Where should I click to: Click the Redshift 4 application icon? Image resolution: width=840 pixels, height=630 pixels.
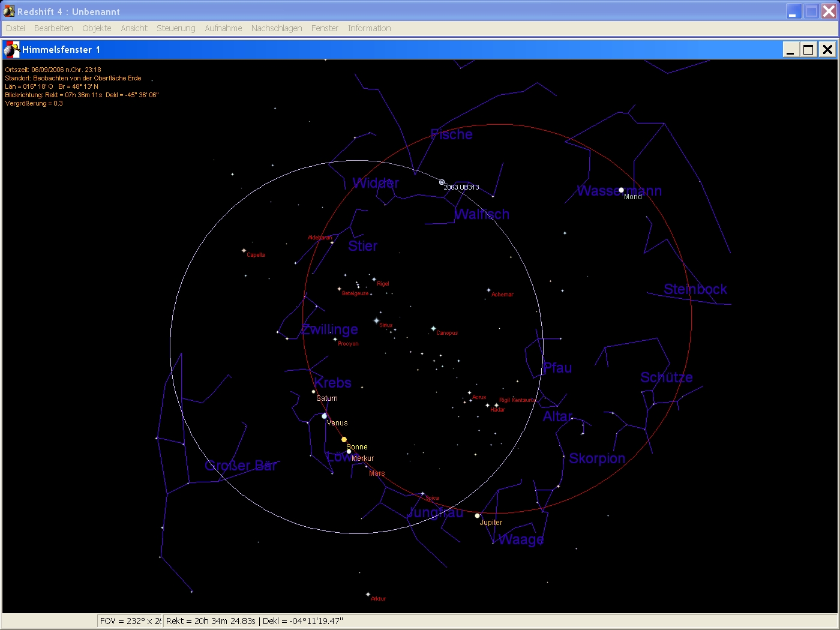pyautogui.click(x=8, y=11)
